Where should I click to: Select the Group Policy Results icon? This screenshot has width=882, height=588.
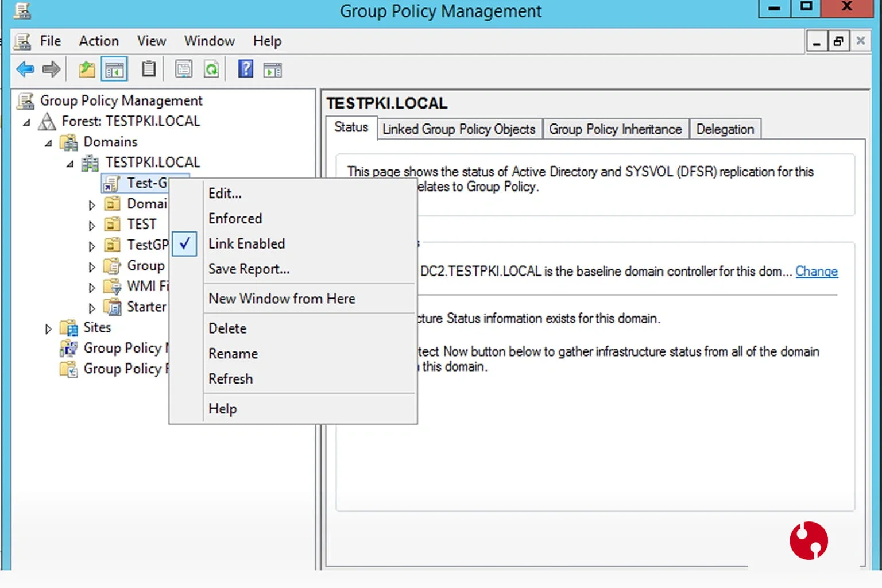click(69, 369)
